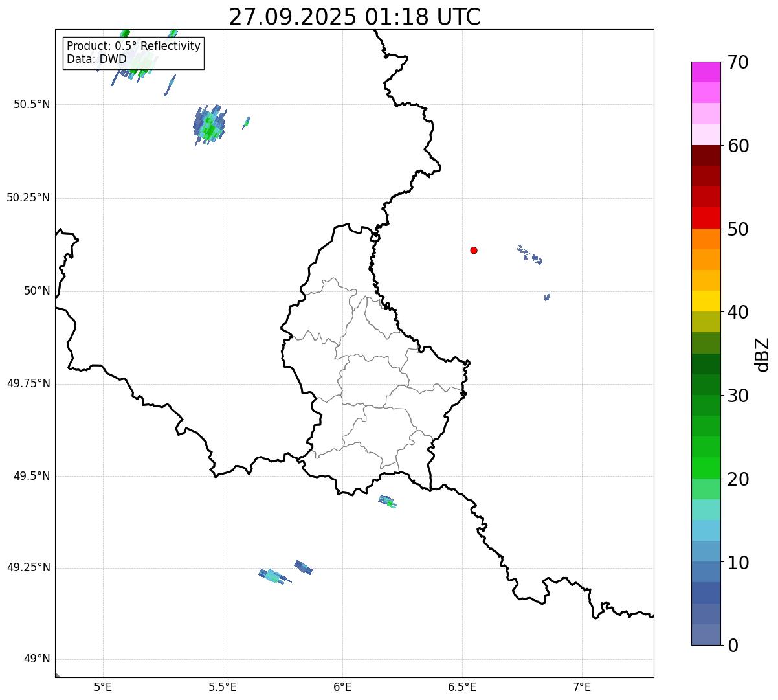The image size is (778, 700).
Task: Click the 10 tick on the colorbar
Action: pos(738,562)
